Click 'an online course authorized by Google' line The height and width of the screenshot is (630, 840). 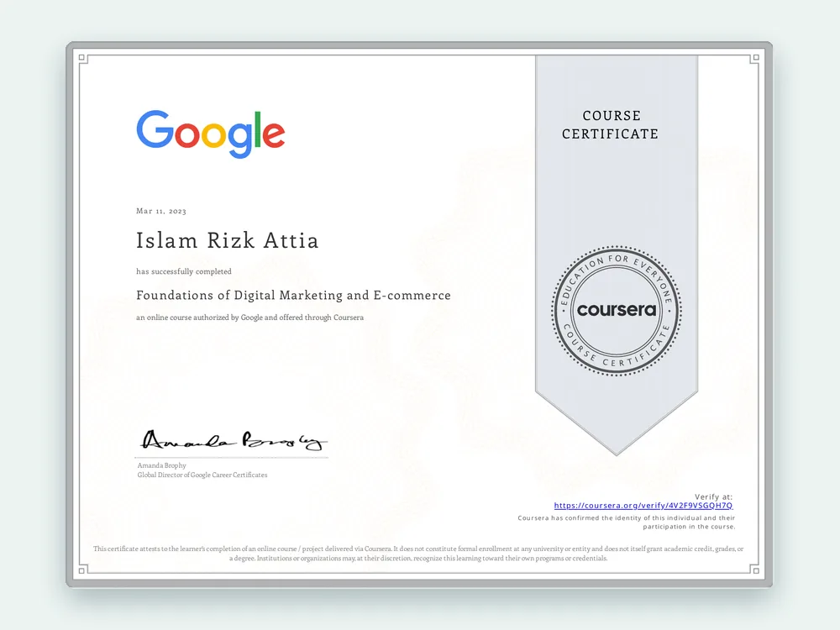[x=249, y=318]
